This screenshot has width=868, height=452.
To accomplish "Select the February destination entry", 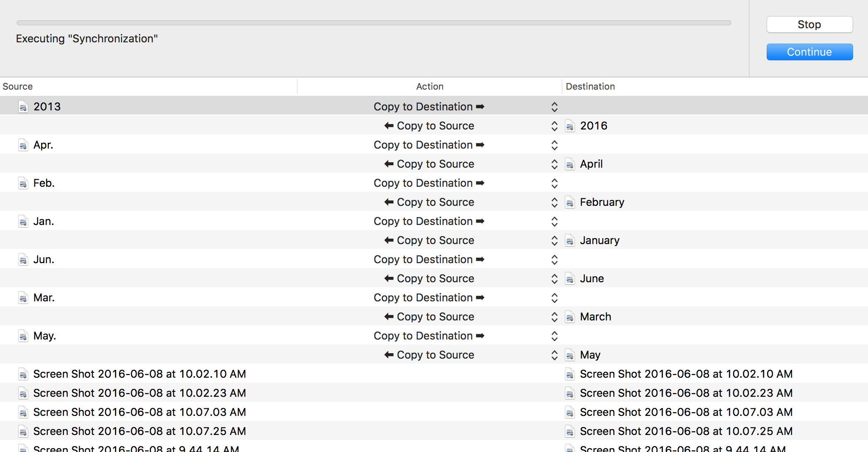I will pyautogui.click(x=602, y=202).
